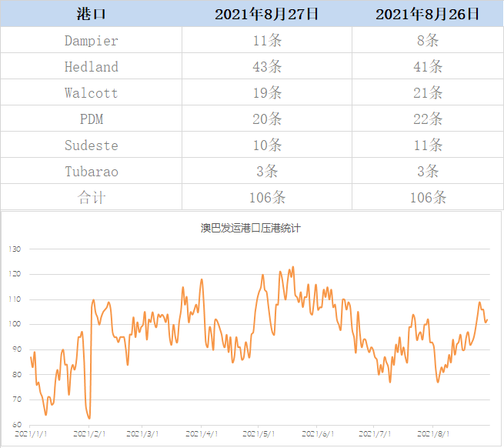Click the 130 y-axis label
The width and height of the screenshot is (504, 448).
pos(15,249)
